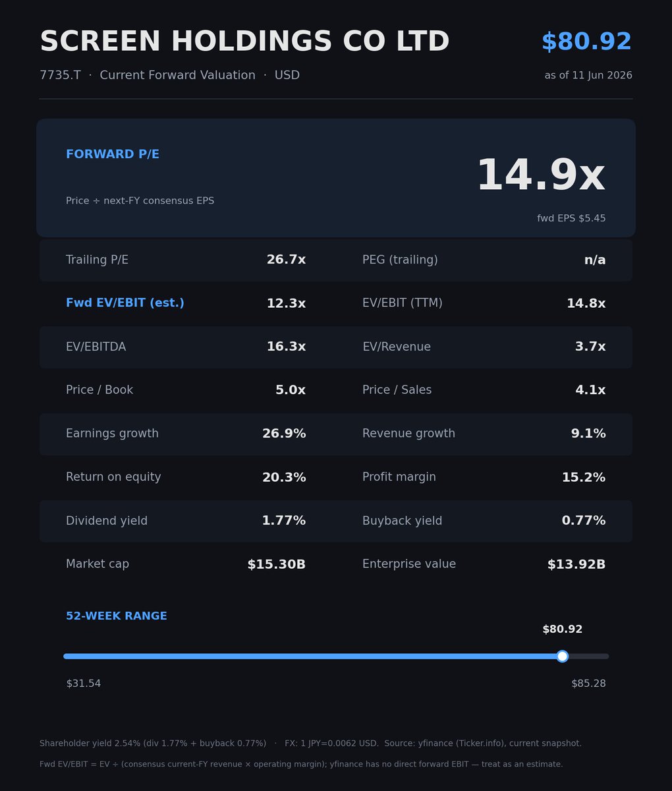Click the large 14.9x forward P/E value
672x791 pixels.
click(540, 175)
